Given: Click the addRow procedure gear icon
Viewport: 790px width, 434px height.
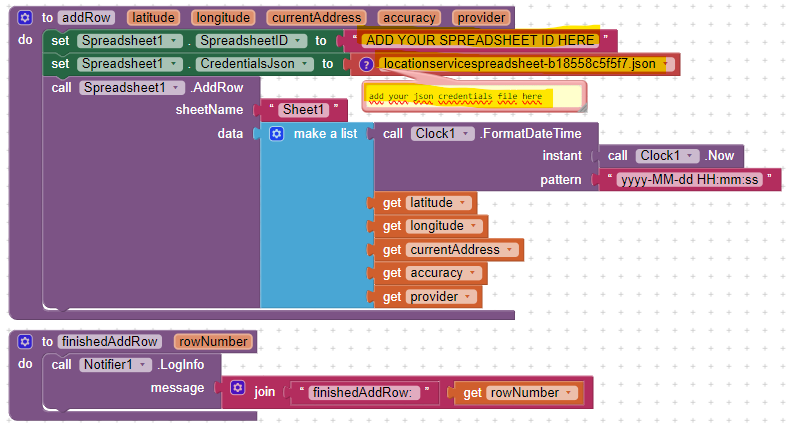Looking at the screenshot, I should tap(25, 18).
